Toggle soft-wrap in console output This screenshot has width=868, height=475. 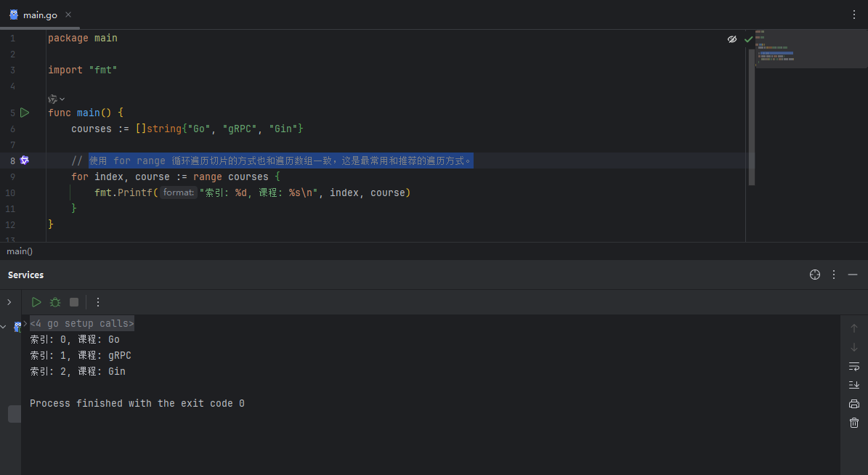coord(854,366)
